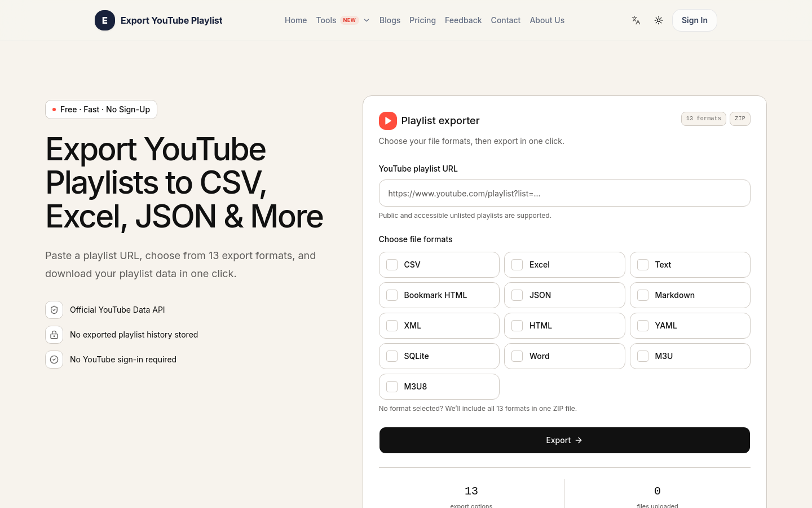Click the dark E logo icon
The image size is (812, 508).
click(105, 20)
